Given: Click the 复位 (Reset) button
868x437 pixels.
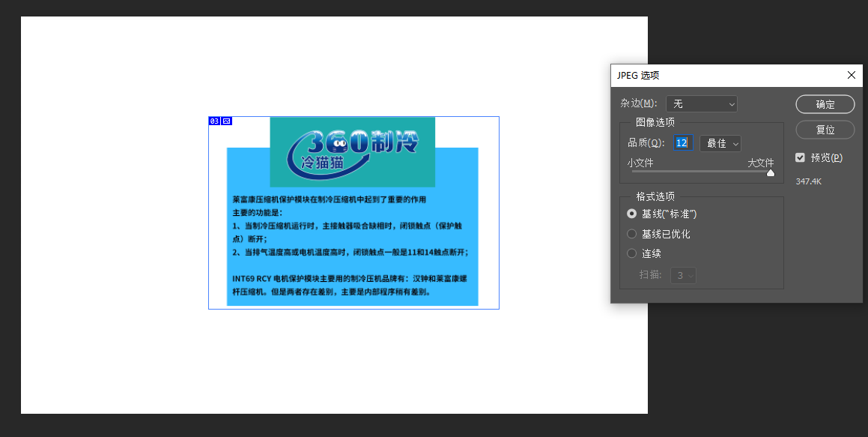Looking at the screenshot, I should pos(825,130).
